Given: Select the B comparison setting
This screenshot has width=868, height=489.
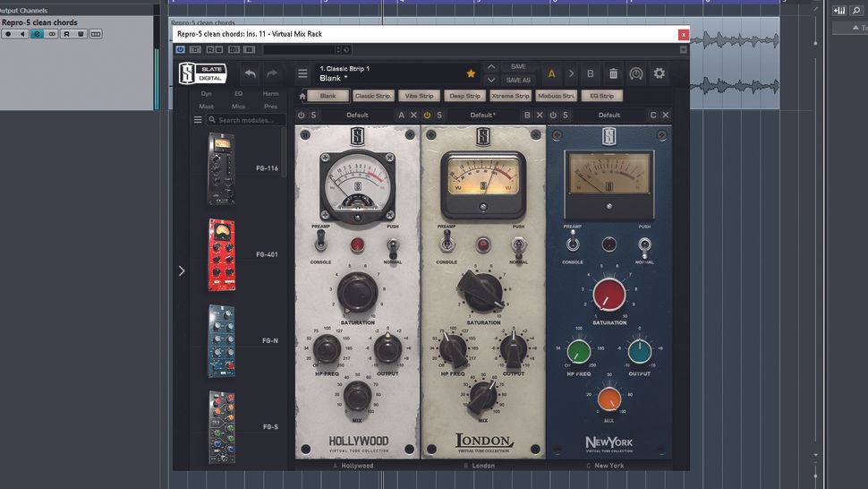Looking at the screenshot, I should 590,73.
